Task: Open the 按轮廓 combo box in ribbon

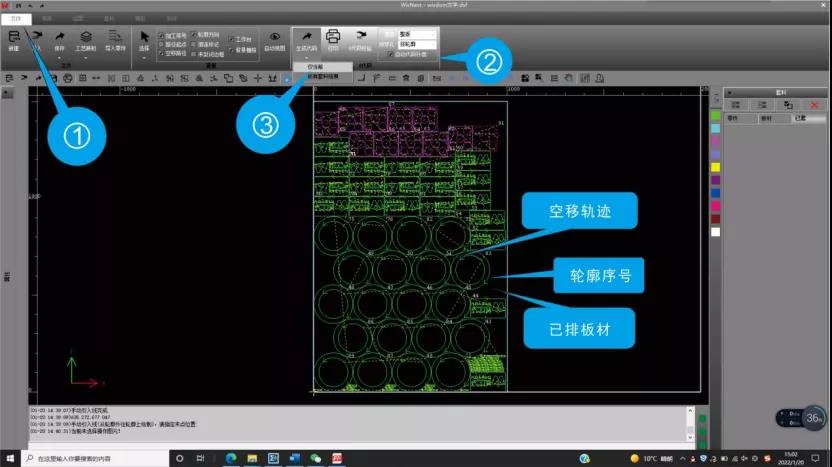Action: click(x=417, y=45)
